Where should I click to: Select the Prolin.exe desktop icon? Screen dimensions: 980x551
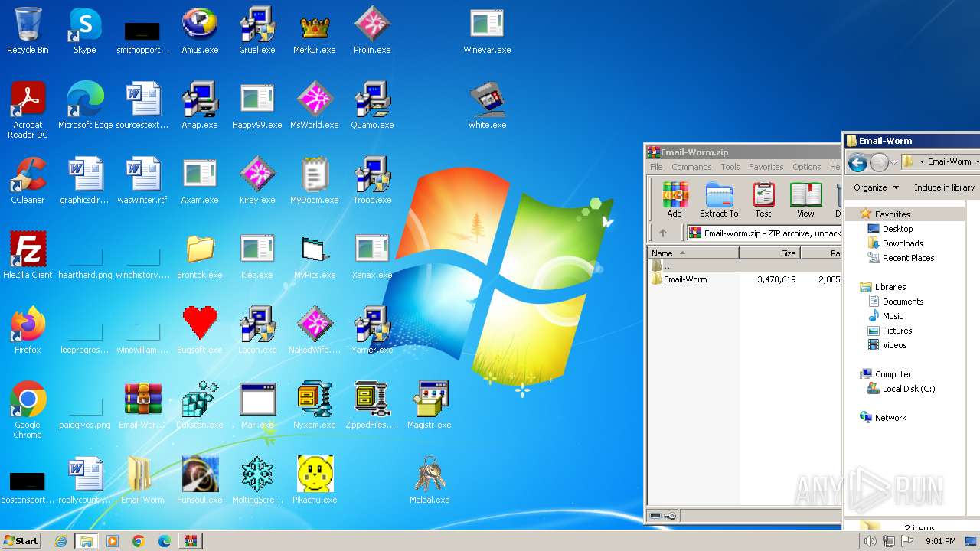[372, 31]
